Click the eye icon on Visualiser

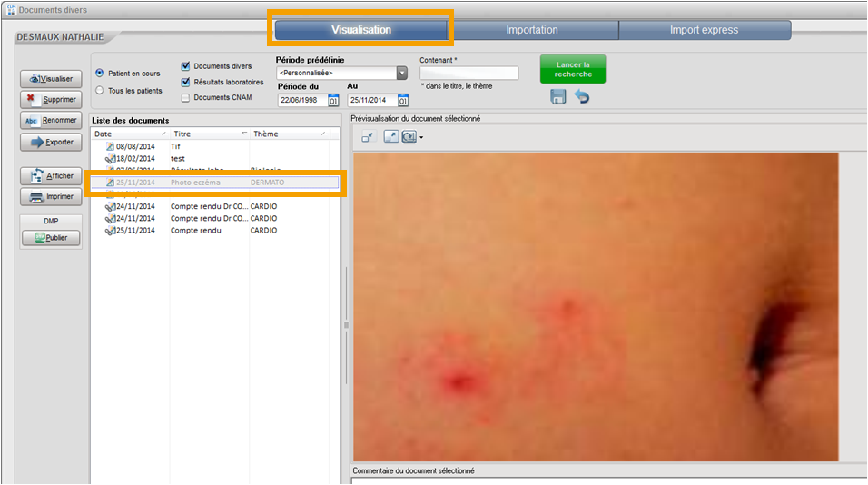(35, 79)
